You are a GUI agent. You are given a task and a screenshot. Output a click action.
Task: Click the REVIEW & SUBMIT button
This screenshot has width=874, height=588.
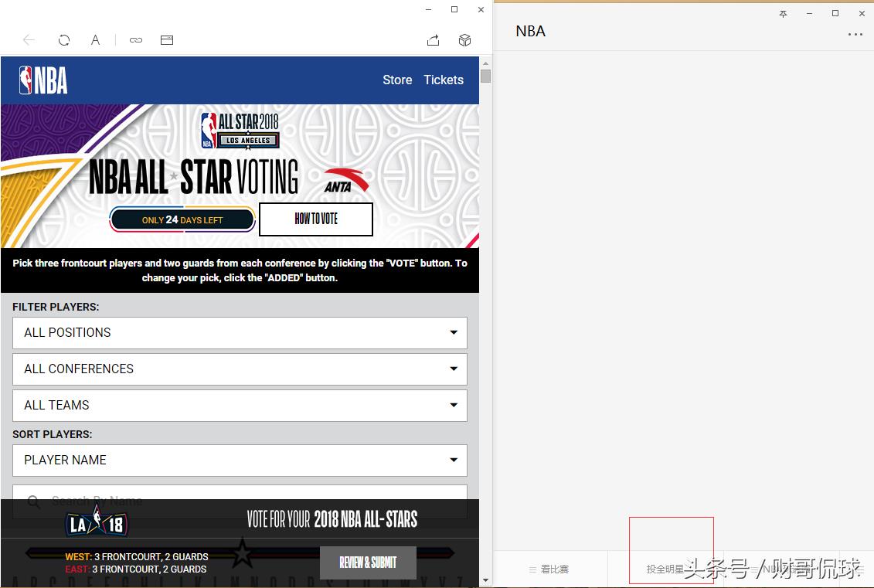click(368, 563)
